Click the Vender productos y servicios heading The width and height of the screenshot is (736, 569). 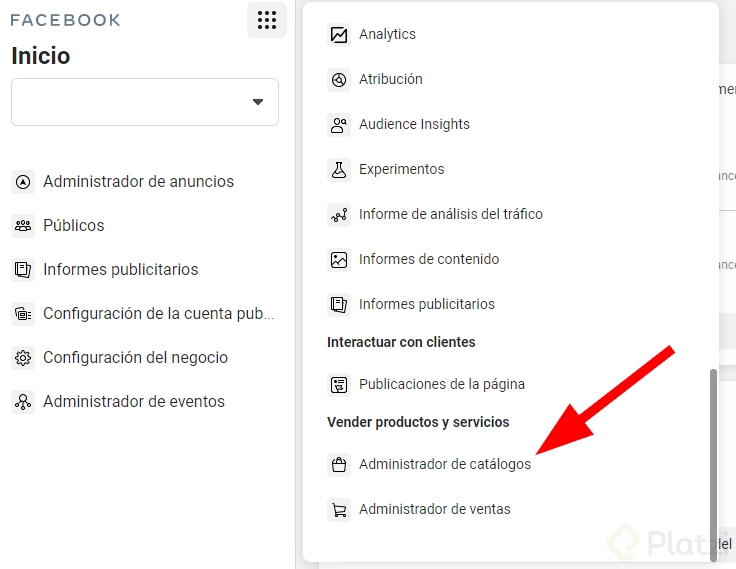point(418,423)
